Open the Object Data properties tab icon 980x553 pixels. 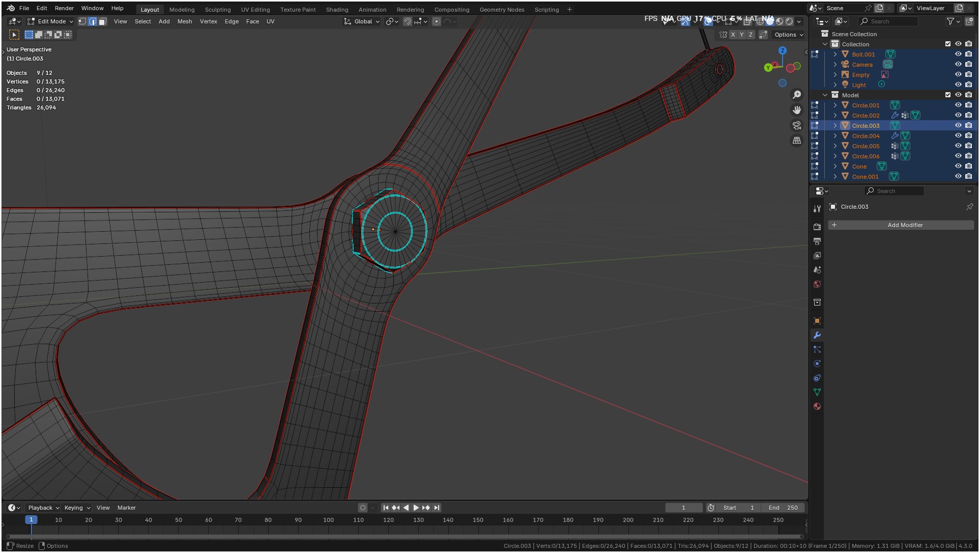817,393
